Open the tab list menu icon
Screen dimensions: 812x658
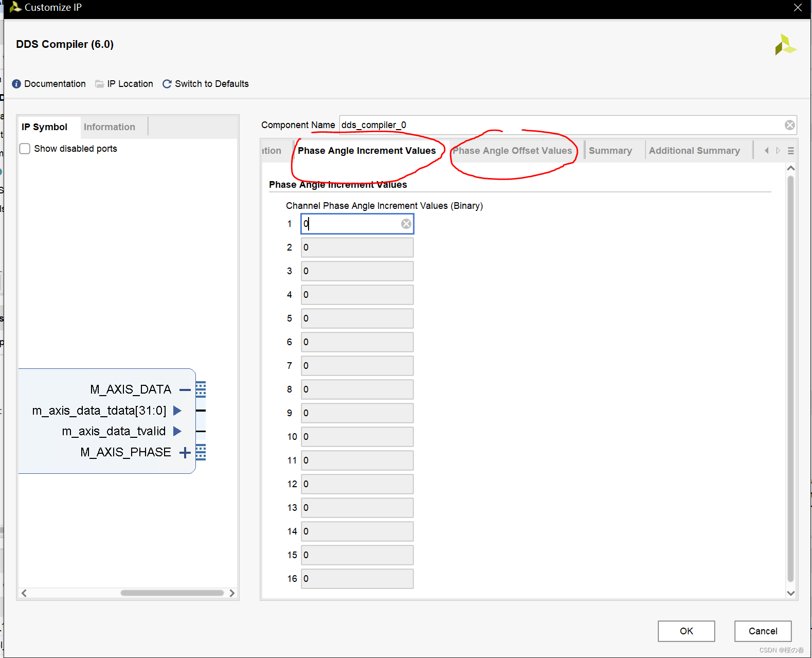pyautogui.click(x=791, y=151)
